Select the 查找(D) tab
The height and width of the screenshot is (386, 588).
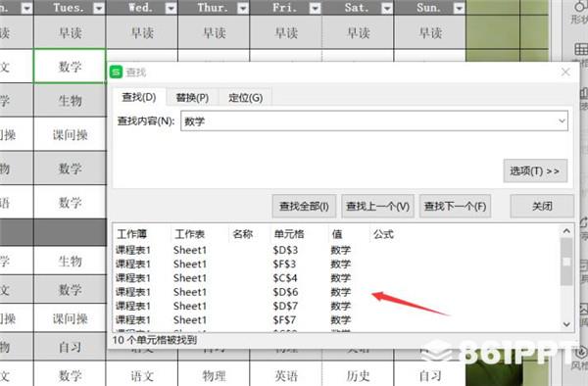(139, 97)
